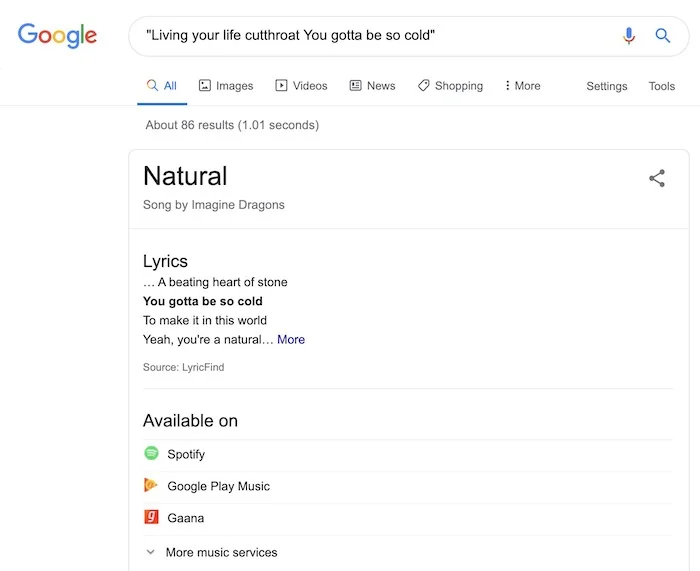Click lyric line A beating heart of stone

click(x=222, y=282)
